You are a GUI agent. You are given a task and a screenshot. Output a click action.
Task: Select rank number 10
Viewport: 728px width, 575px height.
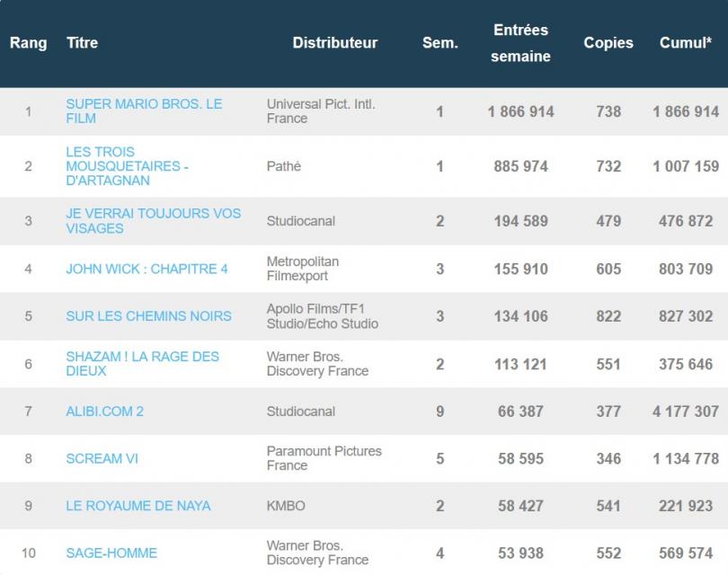click(29, 553)
